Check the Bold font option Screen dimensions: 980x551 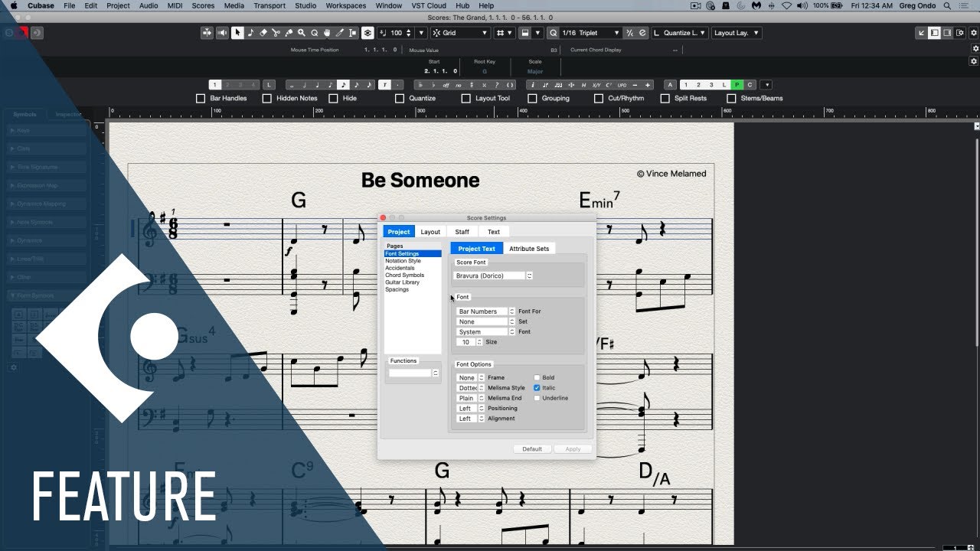pos(537,377)
